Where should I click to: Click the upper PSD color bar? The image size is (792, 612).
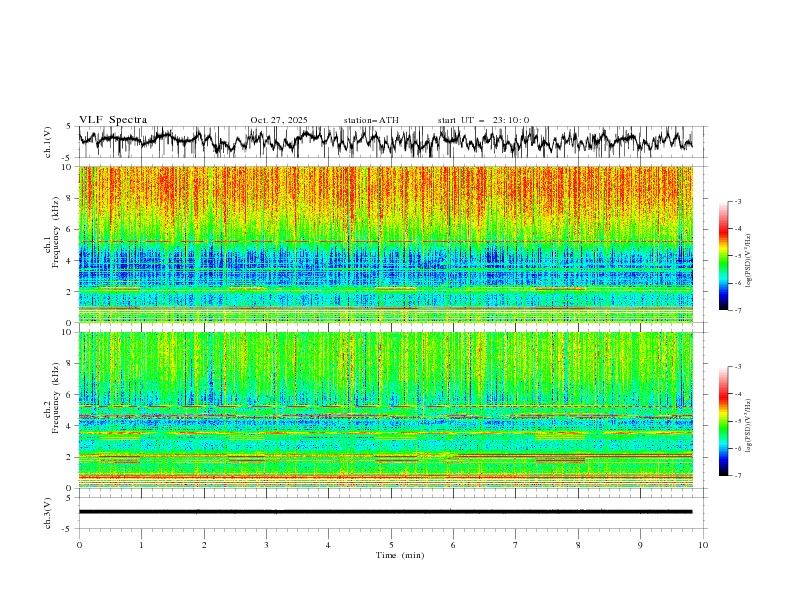[x=724, y=256]
